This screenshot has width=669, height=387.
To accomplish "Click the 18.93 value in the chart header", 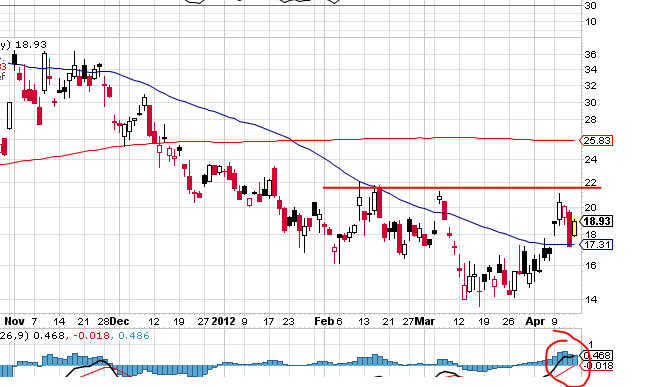I will [32, 44].
